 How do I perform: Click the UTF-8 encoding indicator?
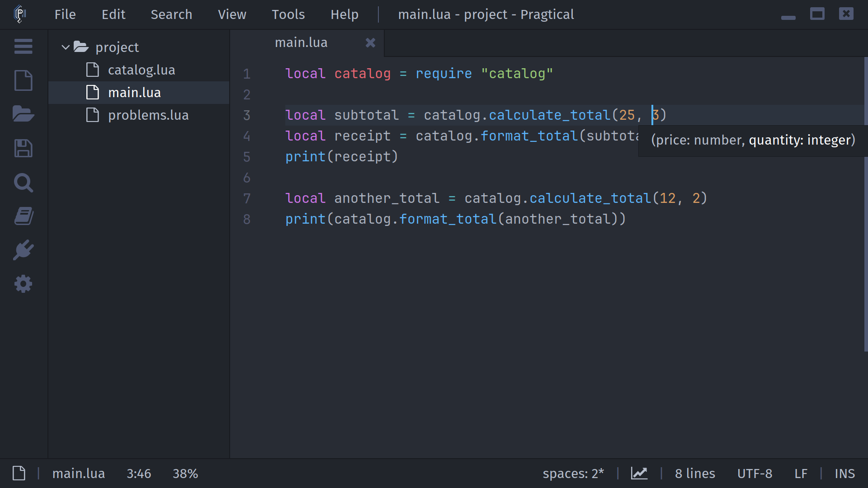point(755,474)
